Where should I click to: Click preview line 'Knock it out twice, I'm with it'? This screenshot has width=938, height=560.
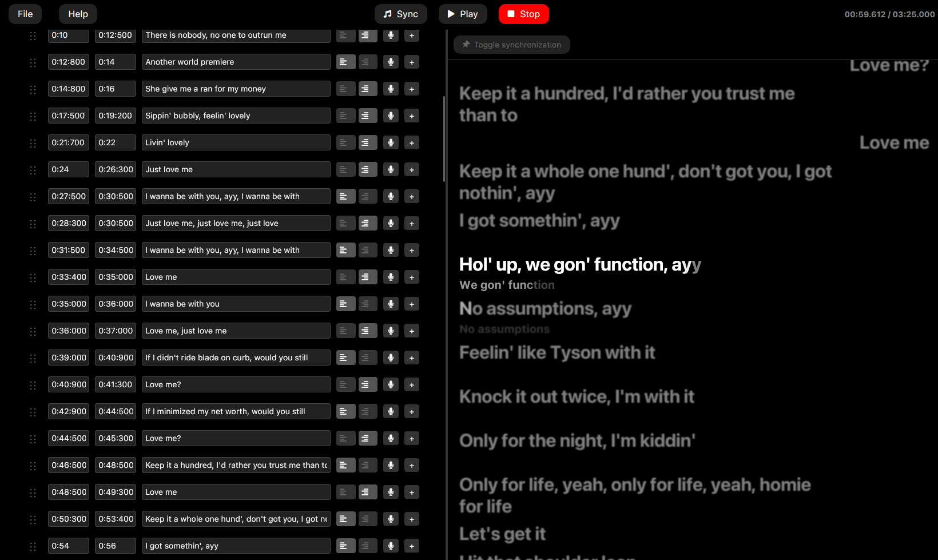pos(577,396)
